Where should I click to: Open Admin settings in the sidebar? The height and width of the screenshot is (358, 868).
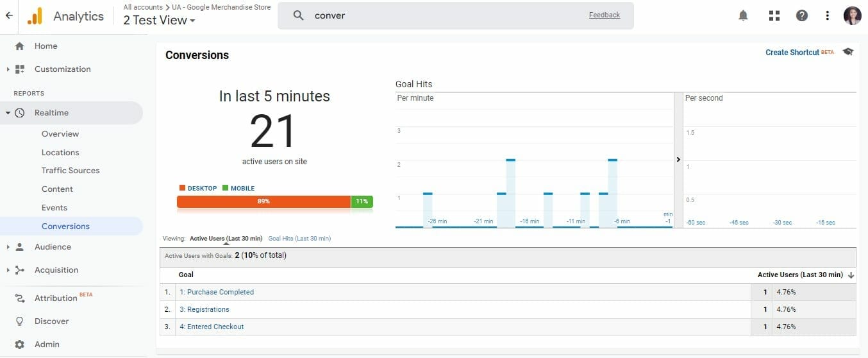47,345
